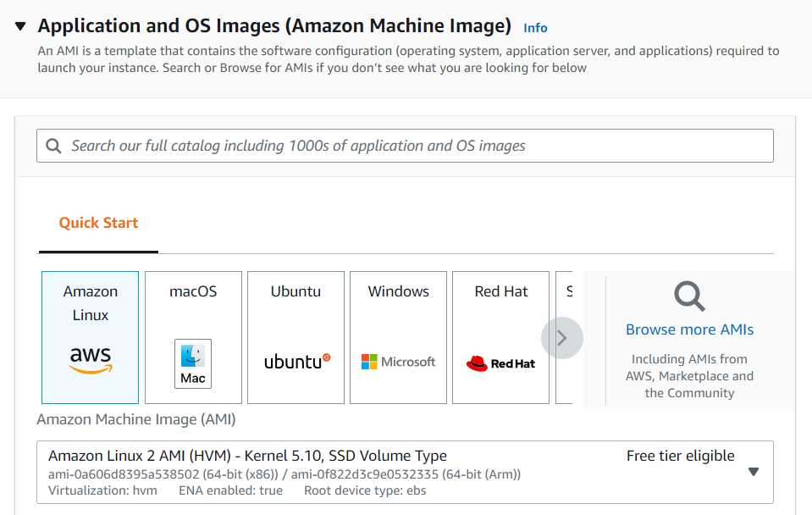The image size is (812, 515).
Task: Click the macOS tile title text
Action: [x=193, y=291]
